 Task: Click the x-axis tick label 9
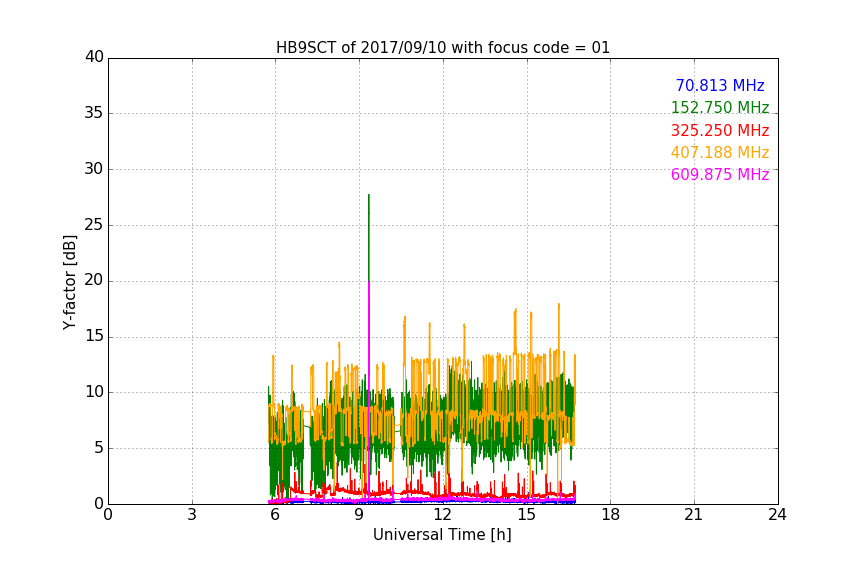[359, 515]
